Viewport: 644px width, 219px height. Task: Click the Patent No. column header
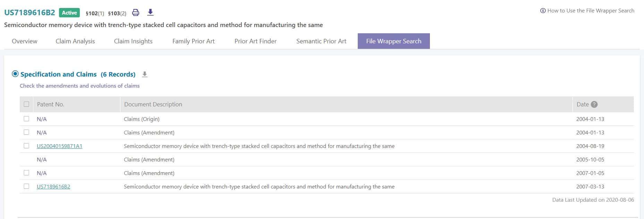(x=51, y=104)
